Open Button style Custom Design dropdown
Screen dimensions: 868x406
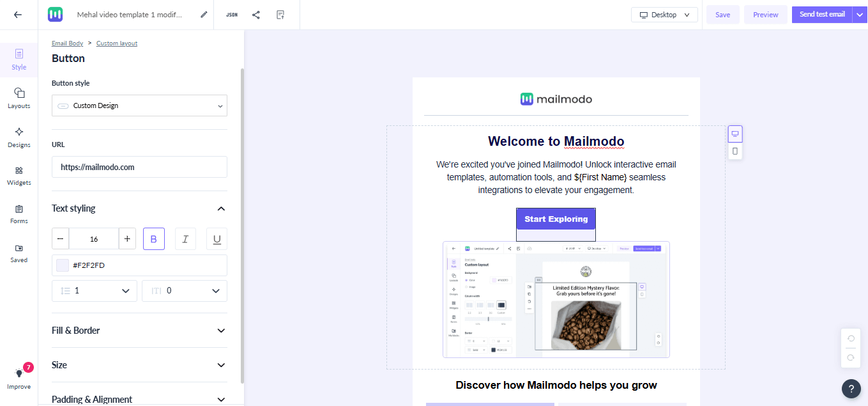(x=139, y=105)
